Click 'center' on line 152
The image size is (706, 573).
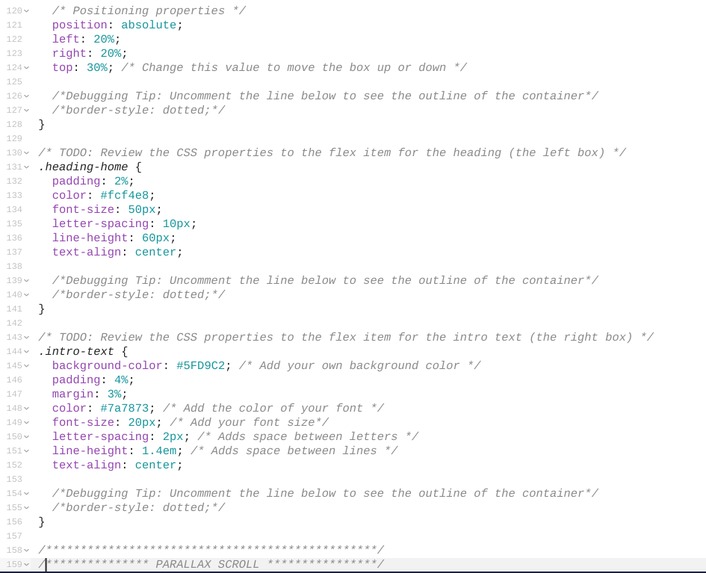pyautogui.click(x=156, y=465)
